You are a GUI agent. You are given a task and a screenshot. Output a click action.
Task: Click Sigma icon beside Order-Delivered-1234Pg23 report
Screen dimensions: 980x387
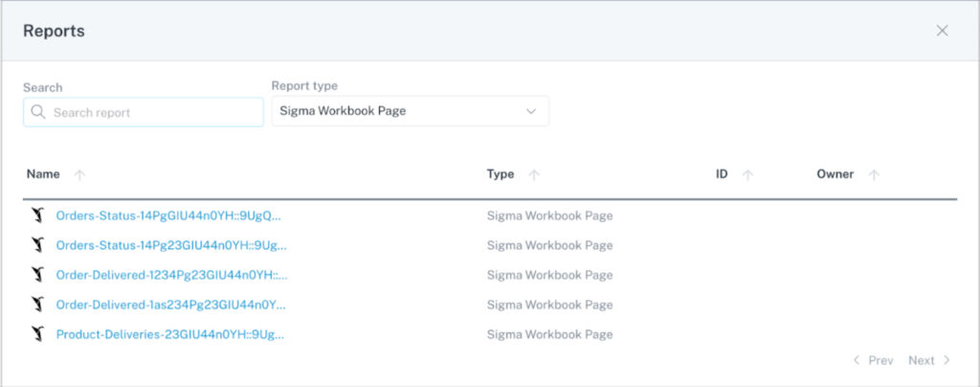tap(38, 275)
